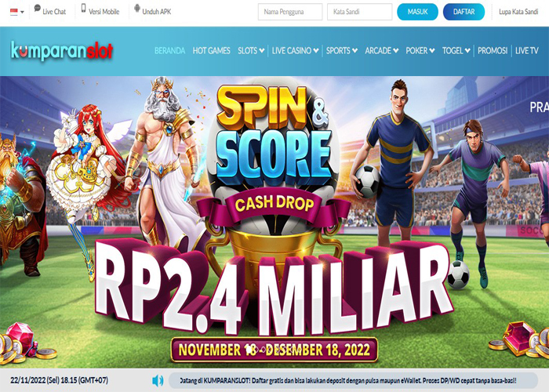Click the MASUK login button
Image resolution: width=549 pixels, height=392 pixels.
click(x=417, y=12)
